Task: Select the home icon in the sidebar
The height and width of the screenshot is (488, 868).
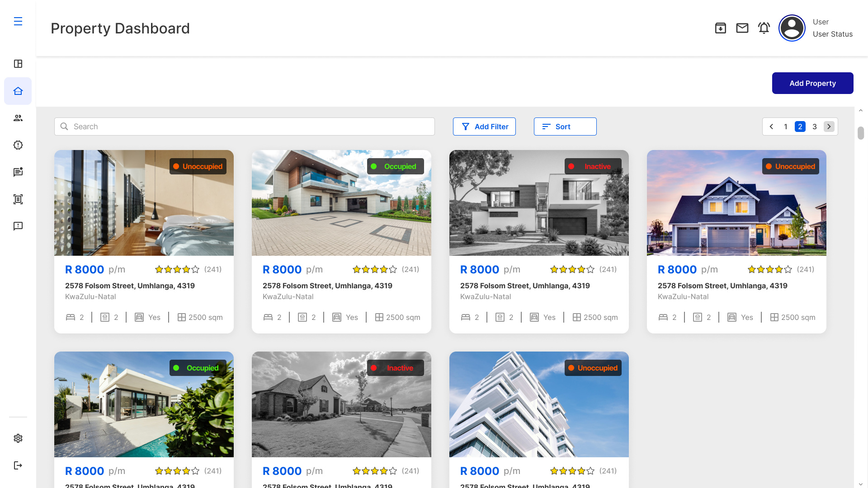Action: [x=18, y=91]
